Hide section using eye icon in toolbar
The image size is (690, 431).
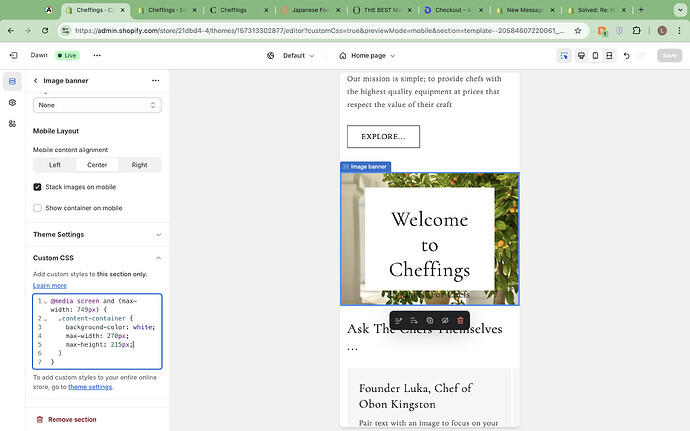[445, 320]
